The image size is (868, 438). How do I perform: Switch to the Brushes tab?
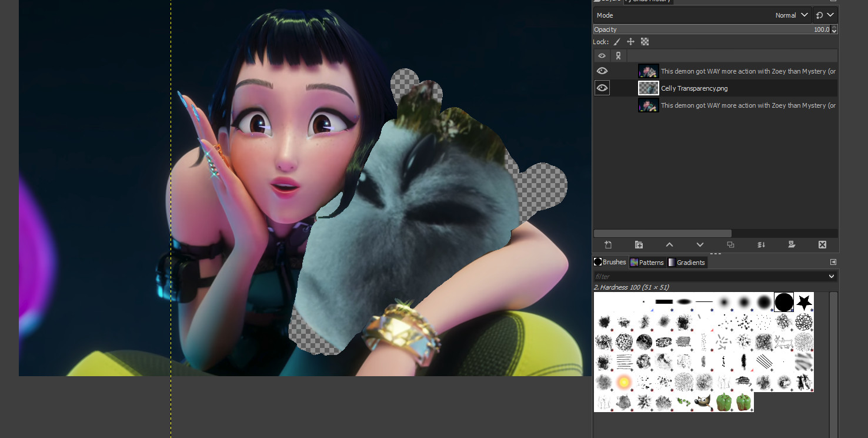(610, 262)
